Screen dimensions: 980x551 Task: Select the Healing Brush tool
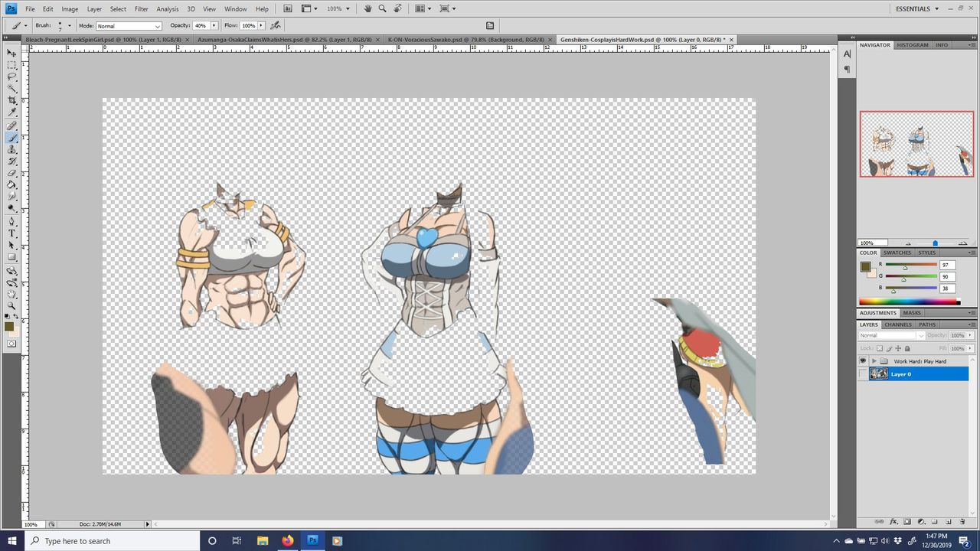point(11,126)
